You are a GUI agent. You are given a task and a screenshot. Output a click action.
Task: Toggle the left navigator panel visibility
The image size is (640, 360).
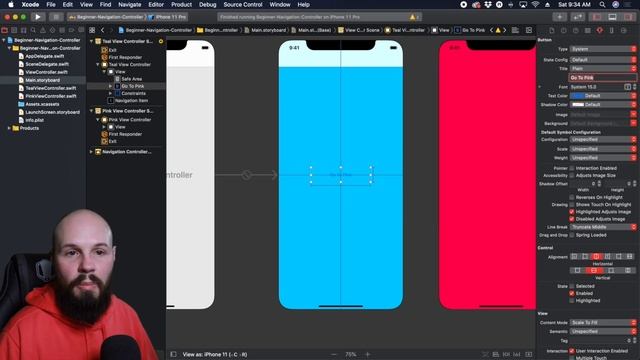(597, 17)
